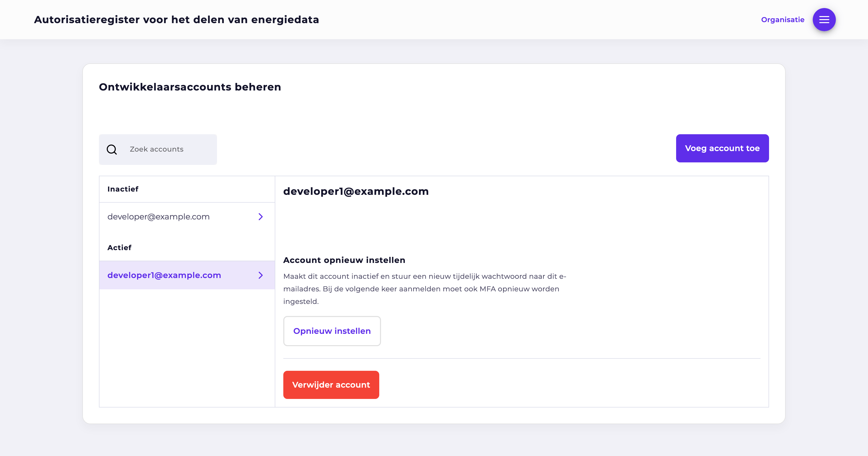Click the Opnieuw instellen button
868x456 pixels.
pyautogui.click(x=332, y=331)
